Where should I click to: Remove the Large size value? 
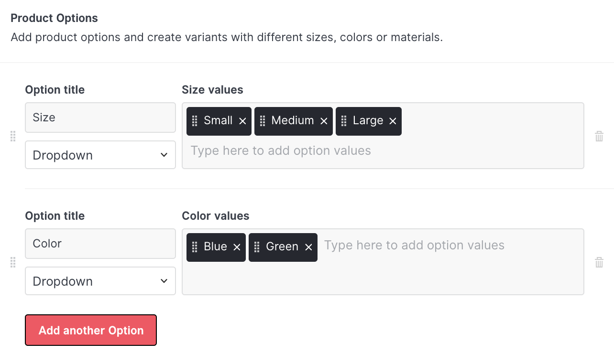[x=393, y=121]
